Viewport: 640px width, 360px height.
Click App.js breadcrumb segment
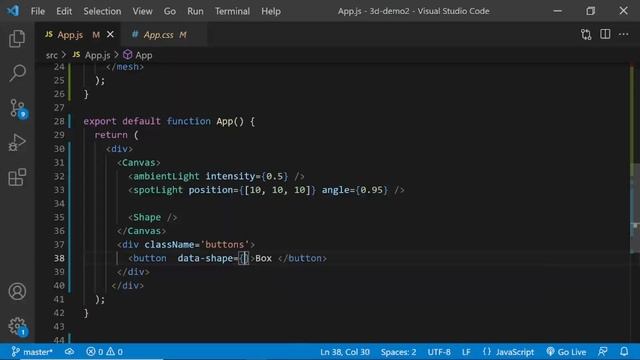92,55
